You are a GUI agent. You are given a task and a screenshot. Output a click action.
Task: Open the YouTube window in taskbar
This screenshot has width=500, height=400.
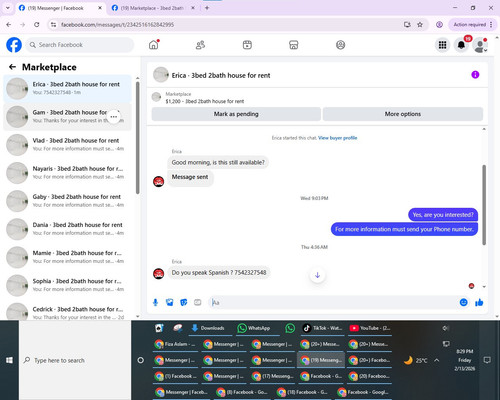[x=370, y=328]
